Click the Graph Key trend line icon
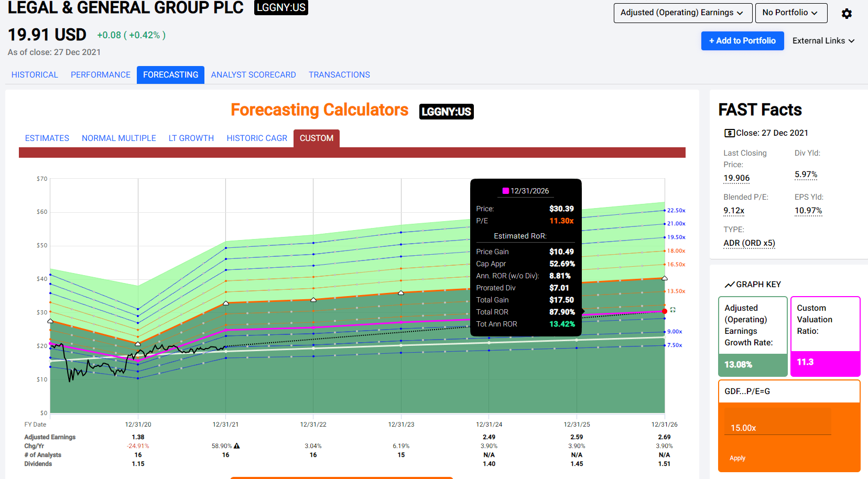 (x=729, y=285)
